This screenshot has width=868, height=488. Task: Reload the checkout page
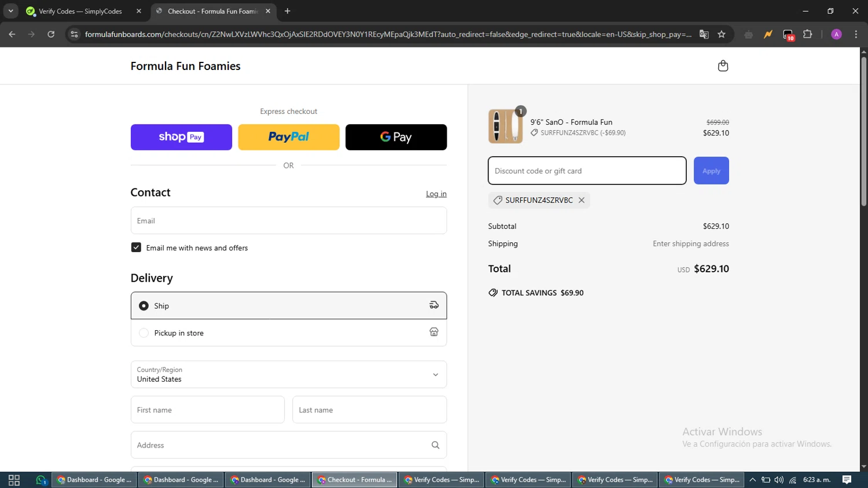pos(51,34)
